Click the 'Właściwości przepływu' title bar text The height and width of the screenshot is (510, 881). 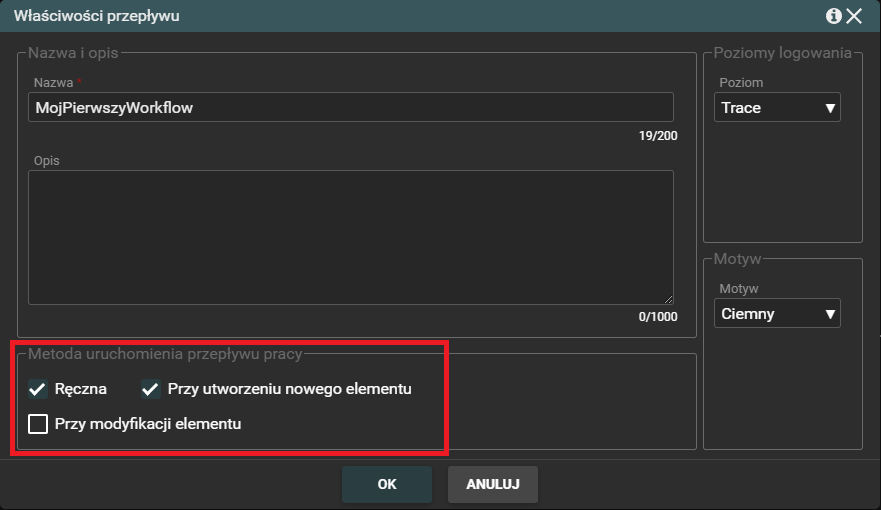97,16
